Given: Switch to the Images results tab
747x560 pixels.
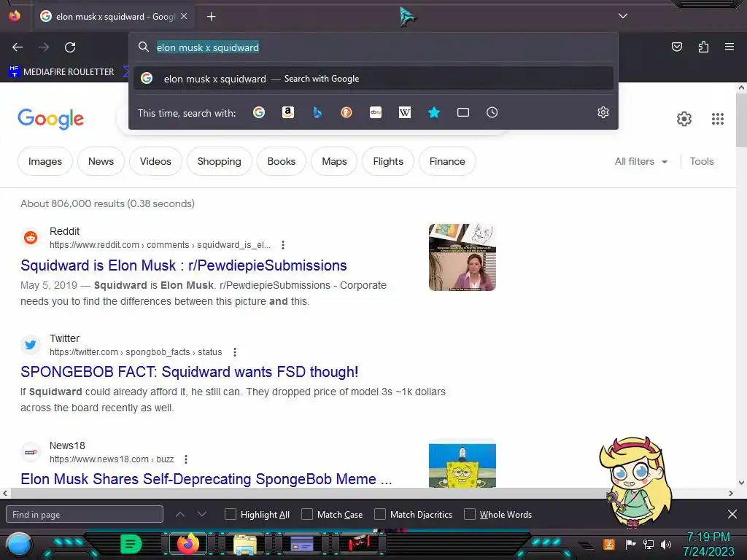Looking at the screenshot, I should point(45,161).
